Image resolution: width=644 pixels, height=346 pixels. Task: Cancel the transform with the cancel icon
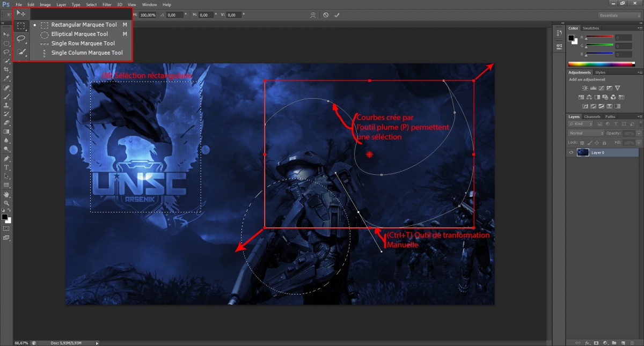325,15
